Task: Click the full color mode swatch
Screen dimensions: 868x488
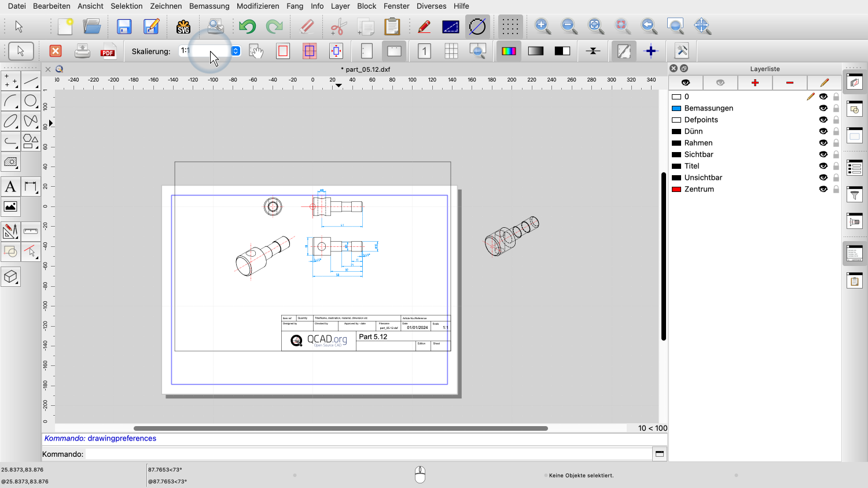Action: 509,51
